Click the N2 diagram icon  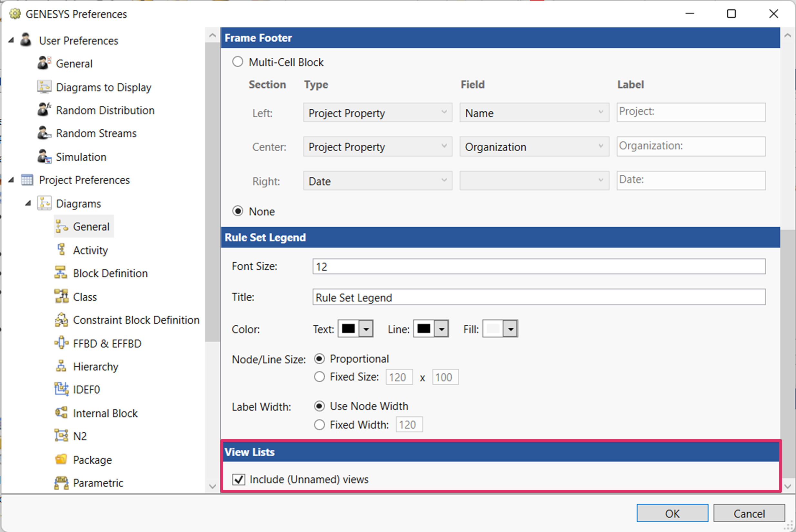pos(61,436)
